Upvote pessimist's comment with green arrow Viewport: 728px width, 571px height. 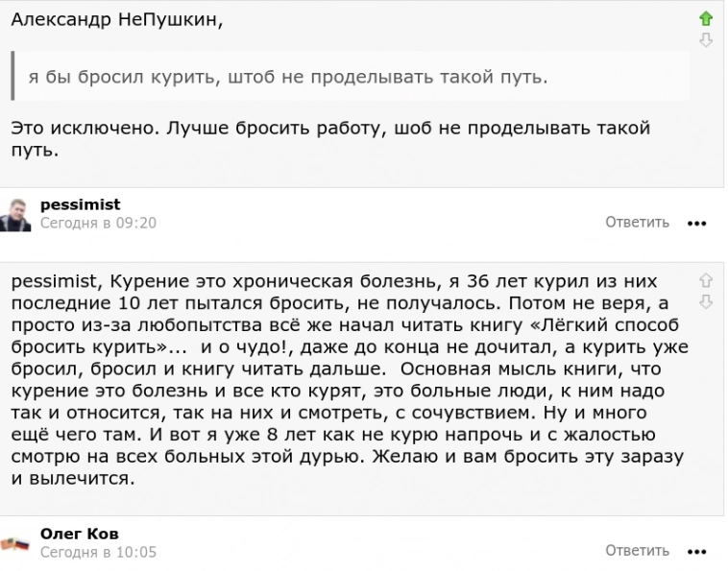tap(706, 19)
